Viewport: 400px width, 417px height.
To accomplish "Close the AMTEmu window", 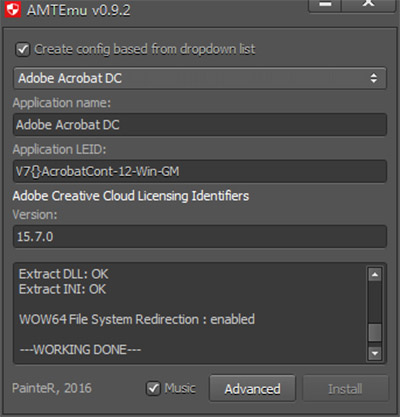I will (x=369, y=5).
